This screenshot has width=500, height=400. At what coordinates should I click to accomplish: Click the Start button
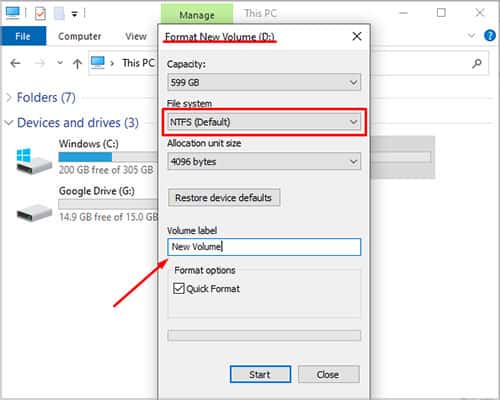[x=260, y=374]
